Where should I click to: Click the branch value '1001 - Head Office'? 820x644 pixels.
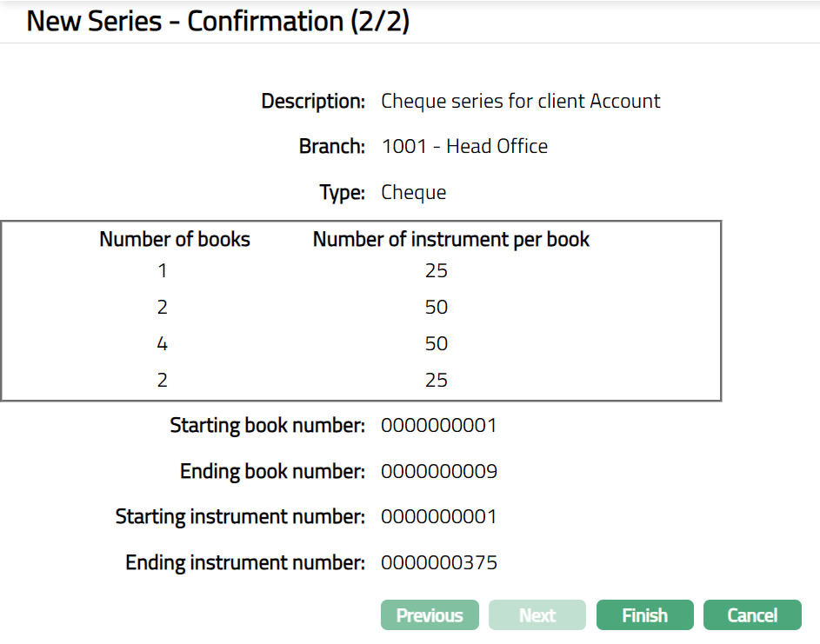click(x=464, y=146)
